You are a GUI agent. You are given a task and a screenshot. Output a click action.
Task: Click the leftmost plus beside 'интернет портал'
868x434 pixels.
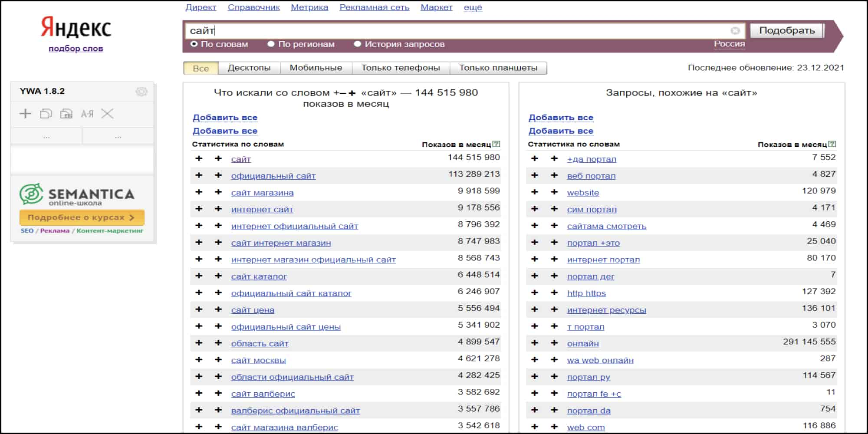click(x=535, y=259)
